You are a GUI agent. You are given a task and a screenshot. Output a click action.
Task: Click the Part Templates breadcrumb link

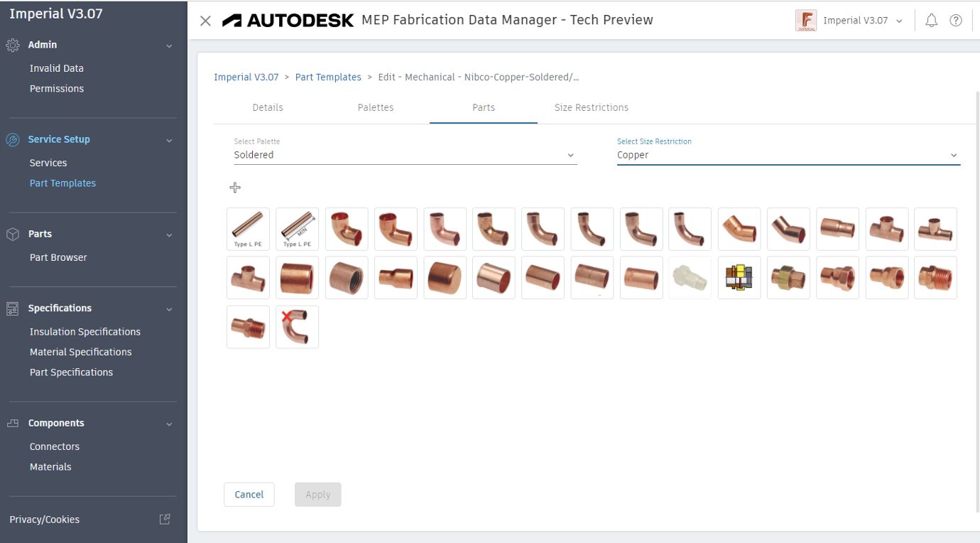click(x=328, y=77)
